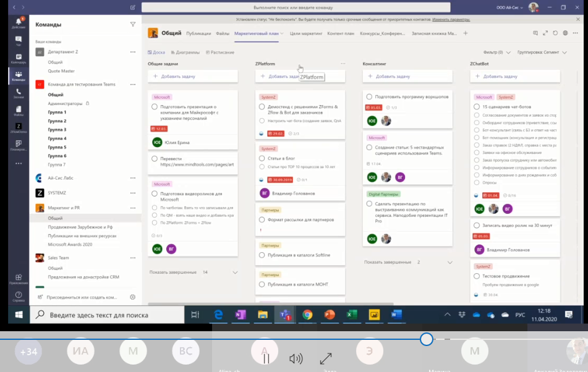Complete 'Формат рассылки для партнеров' task
Screen dimensions: 588x372
[x=262, y=220]
